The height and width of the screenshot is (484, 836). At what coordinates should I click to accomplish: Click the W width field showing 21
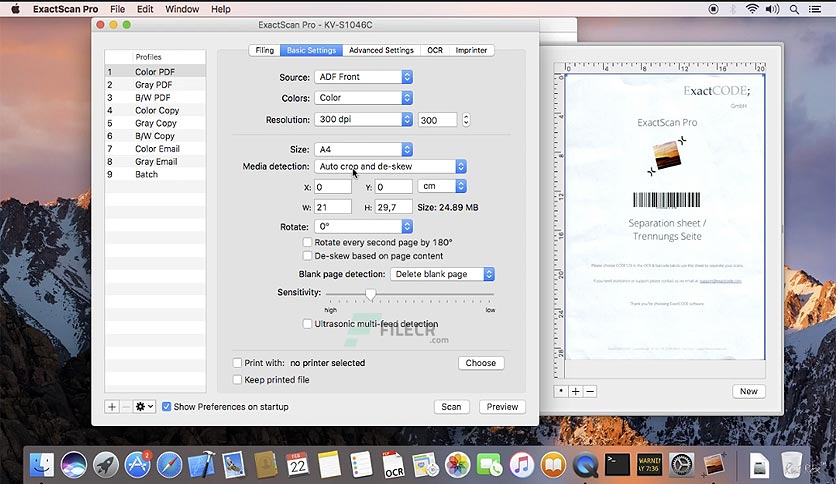tap(333, 207)
